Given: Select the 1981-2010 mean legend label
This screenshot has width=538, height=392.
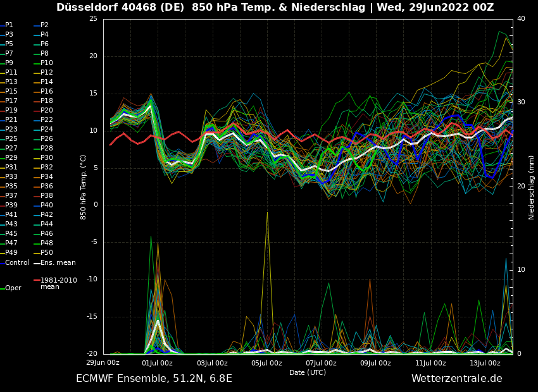Looking at the screenshot, I should [x=58, y=283].
